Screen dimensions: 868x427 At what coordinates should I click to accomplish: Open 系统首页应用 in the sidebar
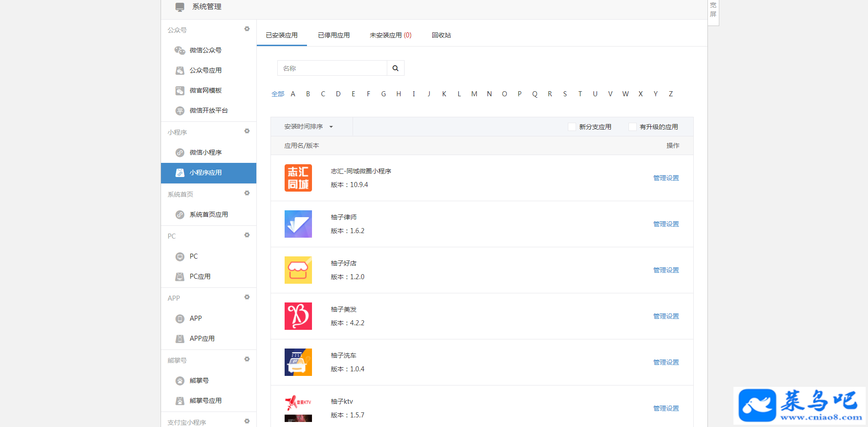pos(208,214)
